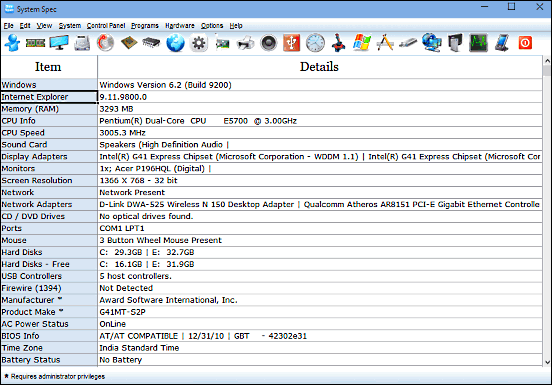552x385 pixels.
Task: Click the scrollbar down arrow
Action: click(547, 362)
